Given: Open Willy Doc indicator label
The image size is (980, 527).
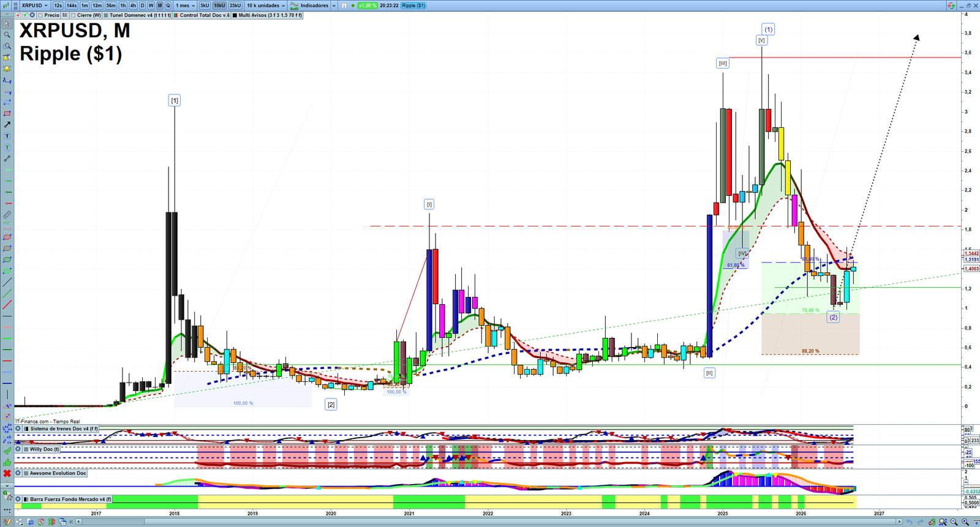Looking at the screenshot, I should (x=42, y=449).
